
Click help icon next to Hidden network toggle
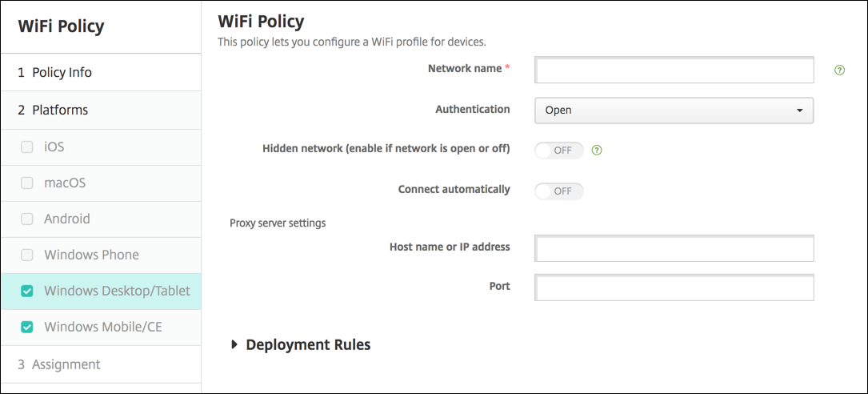tap(597, 150)
